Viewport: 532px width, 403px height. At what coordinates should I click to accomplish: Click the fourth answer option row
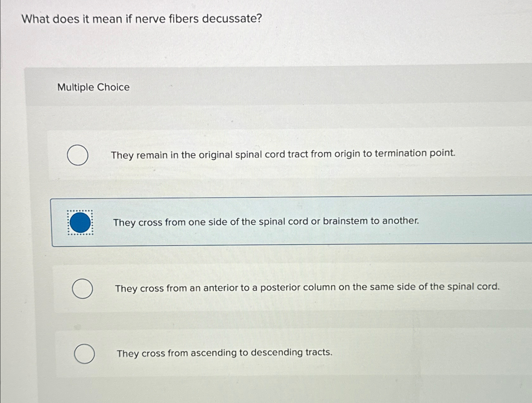point(284,353)
